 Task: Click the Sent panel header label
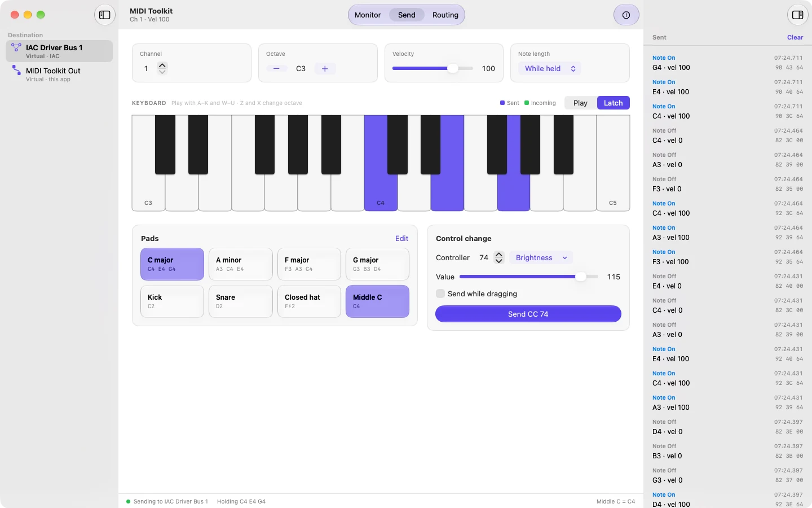pos(659,37)
